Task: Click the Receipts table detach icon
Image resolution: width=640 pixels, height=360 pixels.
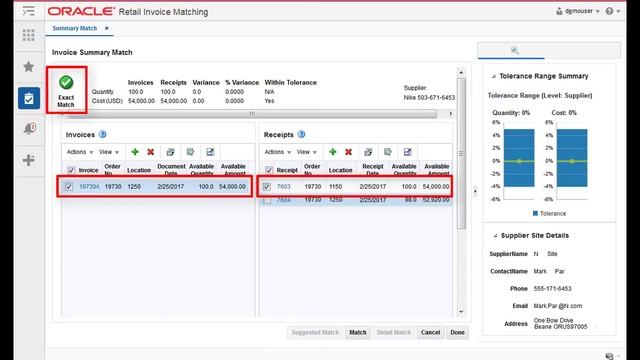Action: [368, 152]
